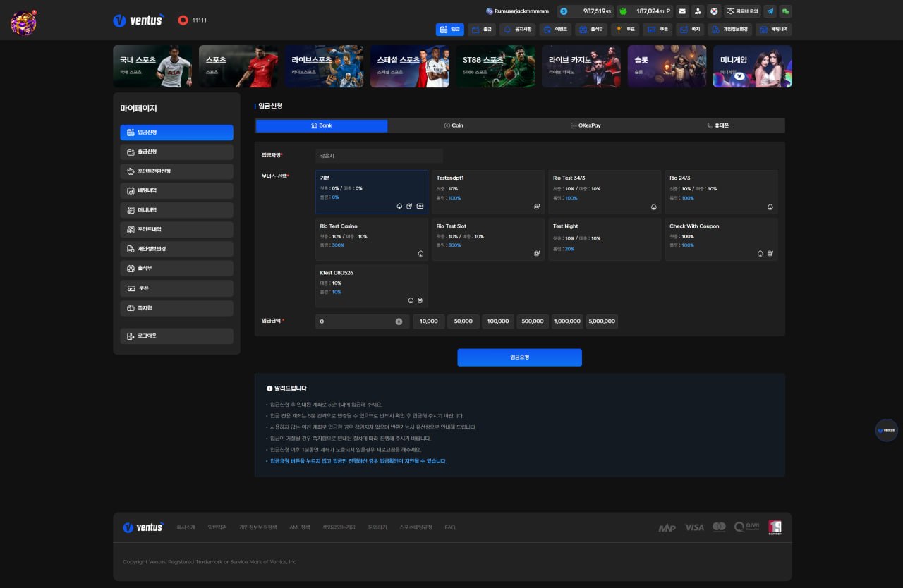Click the 라이브 카지노 category banner

pos(581,66)
